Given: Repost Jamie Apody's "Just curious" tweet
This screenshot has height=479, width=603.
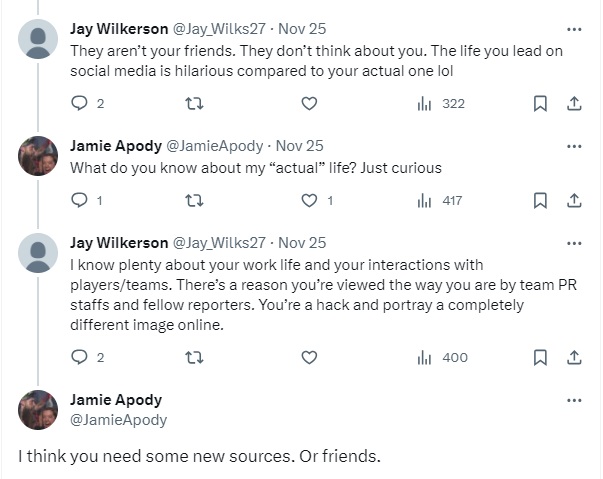Looking at the screenshot, I should click(x=194, y=200).
